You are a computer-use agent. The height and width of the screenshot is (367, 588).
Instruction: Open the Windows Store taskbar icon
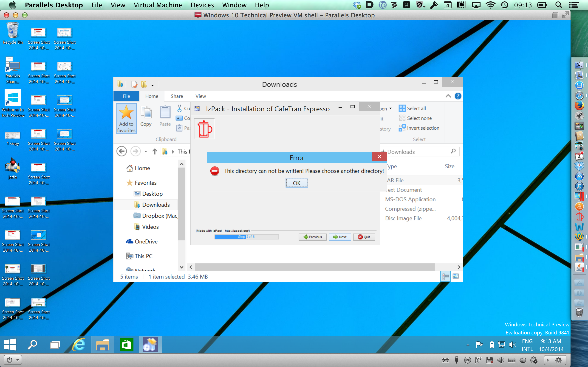click(x=126, y=345)
